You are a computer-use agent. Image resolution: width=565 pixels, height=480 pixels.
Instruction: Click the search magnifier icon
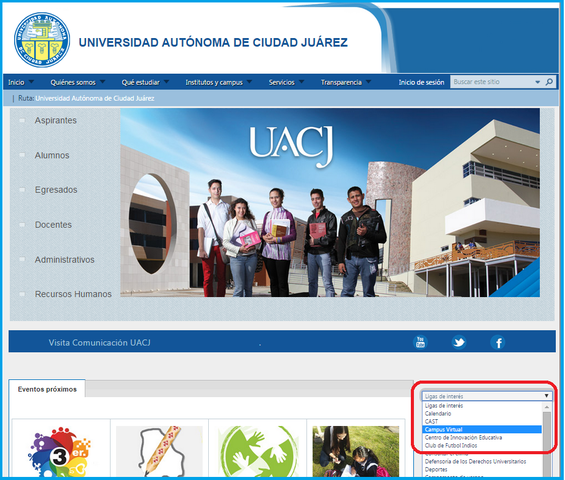[549, 82]
